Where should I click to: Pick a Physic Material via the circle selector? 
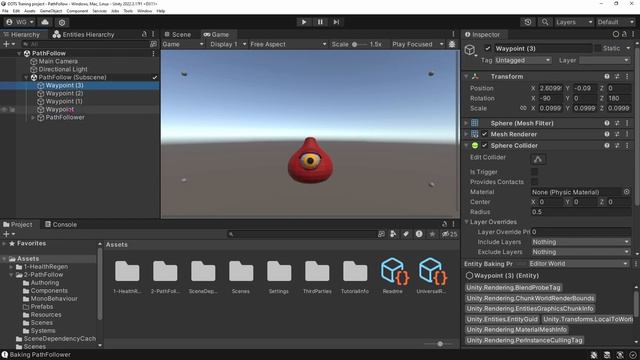[627, 192]
